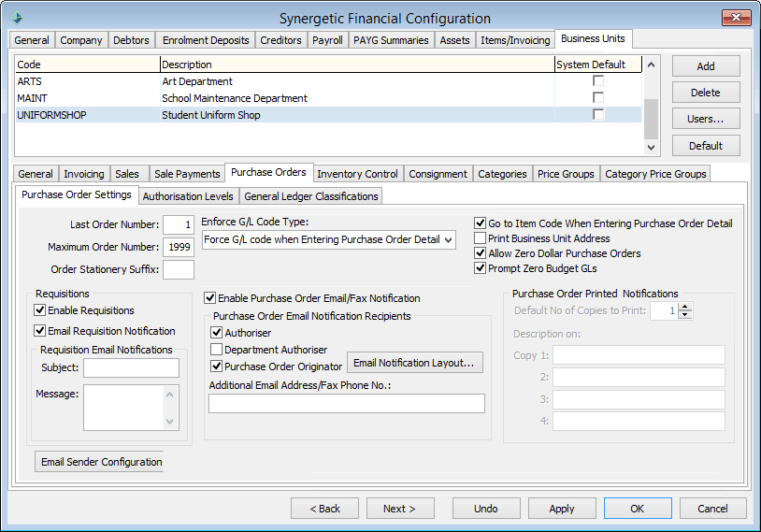This screenshot has height=532, width=761.
Task: Click the Last Order Number field
Action: pyautogui.click(x=179, y=224)
